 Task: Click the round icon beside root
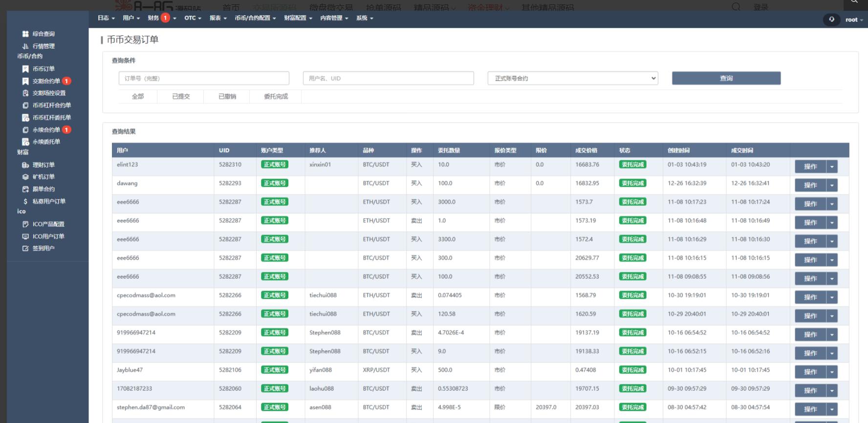[831, 20]
